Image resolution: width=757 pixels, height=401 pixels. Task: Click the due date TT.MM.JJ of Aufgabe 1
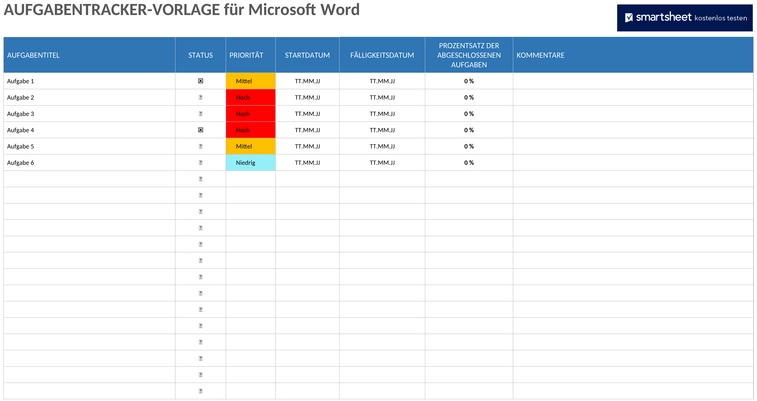point(382,81)
